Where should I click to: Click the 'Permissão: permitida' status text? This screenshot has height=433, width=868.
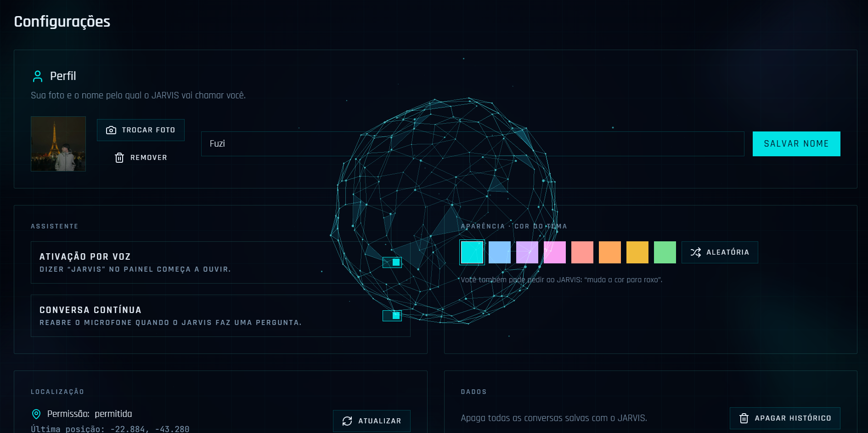[x=90, y=414]
